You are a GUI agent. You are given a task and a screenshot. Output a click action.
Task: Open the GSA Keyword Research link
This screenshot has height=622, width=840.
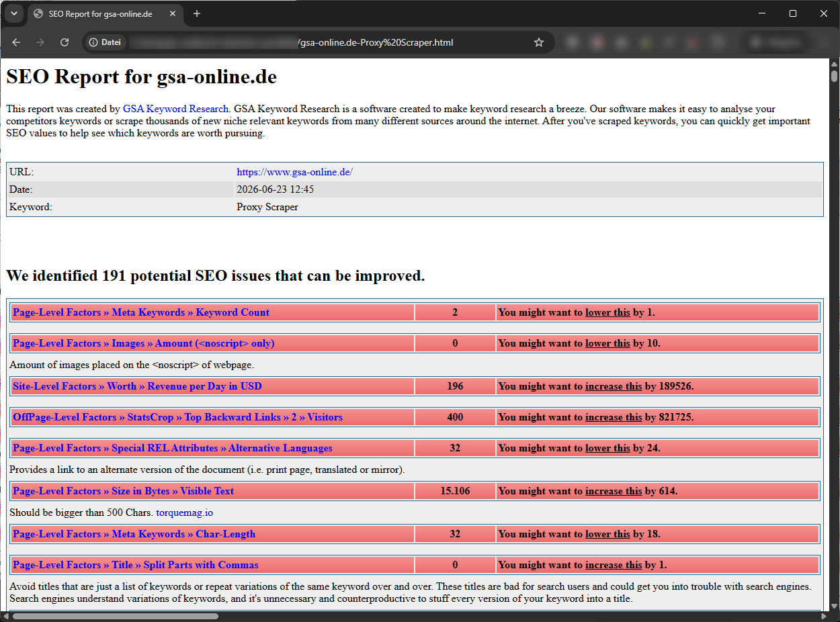click(175, 109)
